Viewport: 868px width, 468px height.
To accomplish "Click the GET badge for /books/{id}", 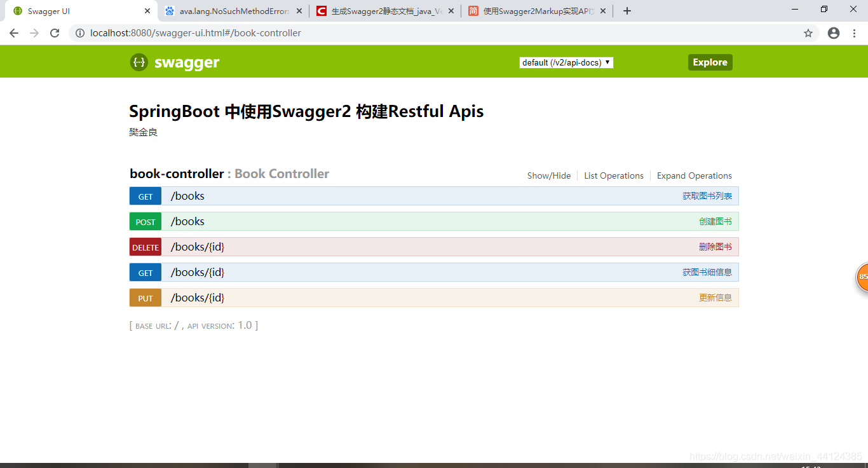I will [x=146, y=272].
